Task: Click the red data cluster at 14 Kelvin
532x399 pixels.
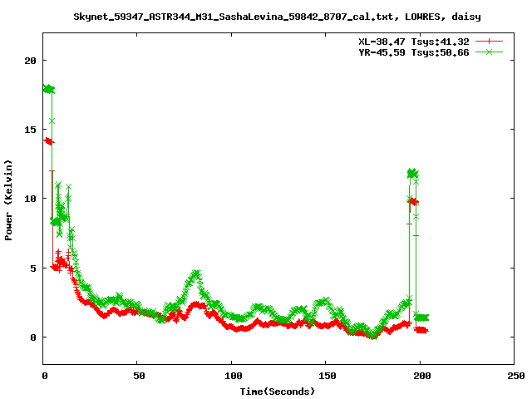Action: [48, 141]
